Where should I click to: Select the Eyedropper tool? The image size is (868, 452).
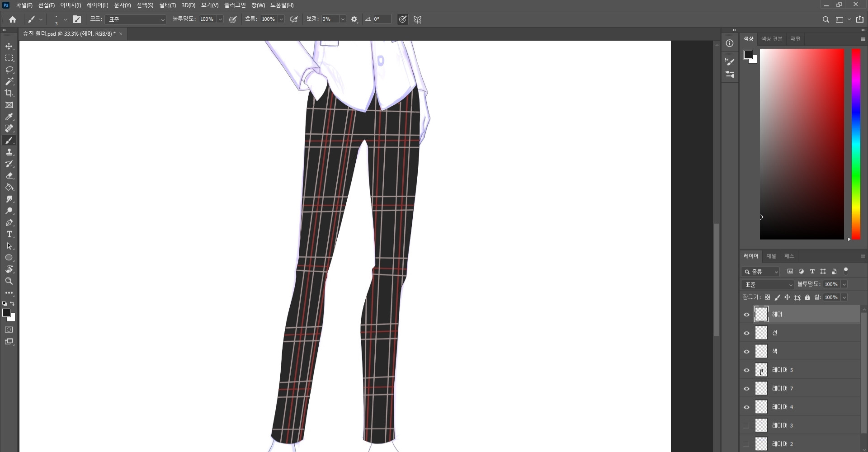pos(9,117)
